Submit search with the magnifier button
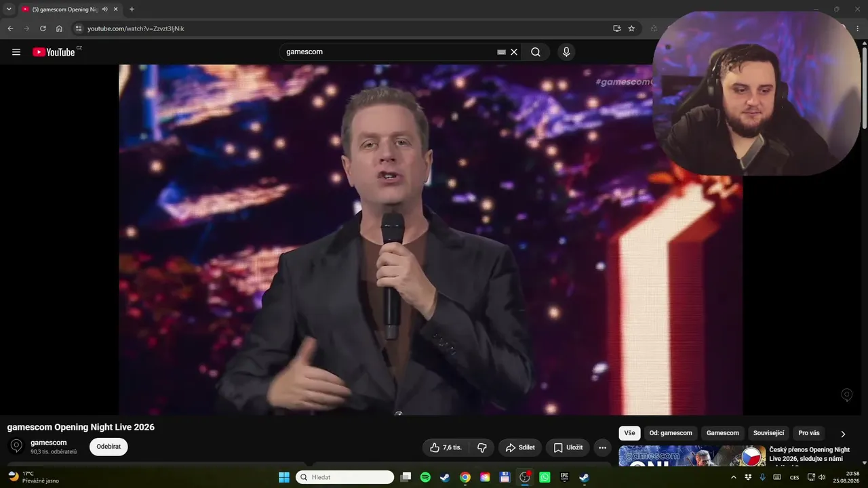Screen dimensions: 868x488 (536, 52)
